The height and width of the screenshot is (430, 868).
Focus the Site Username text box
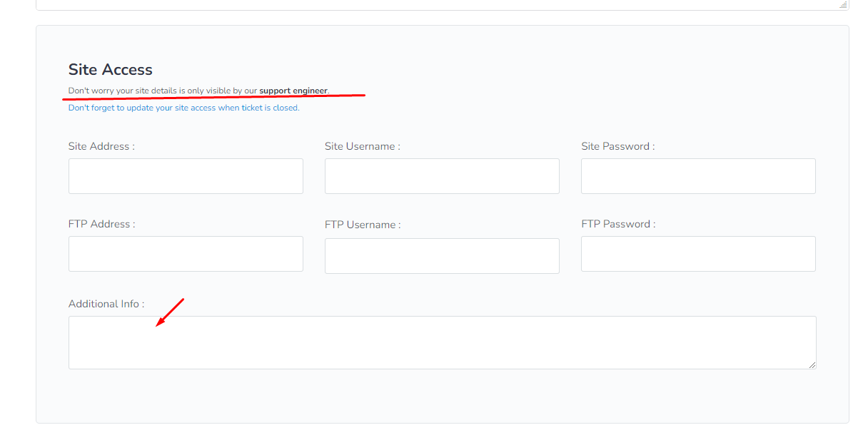click(x=442, y=176)
